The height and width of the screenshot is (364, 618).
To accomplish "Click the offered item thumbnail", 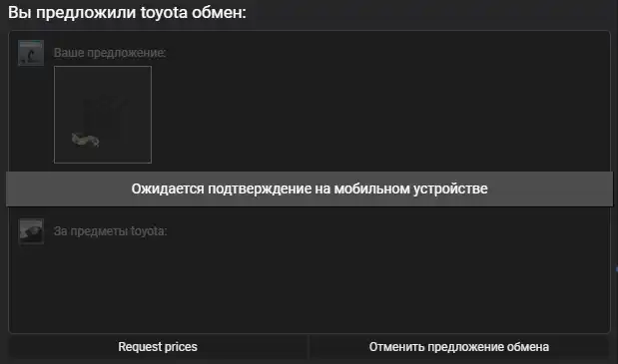I will tap(103, 115).
